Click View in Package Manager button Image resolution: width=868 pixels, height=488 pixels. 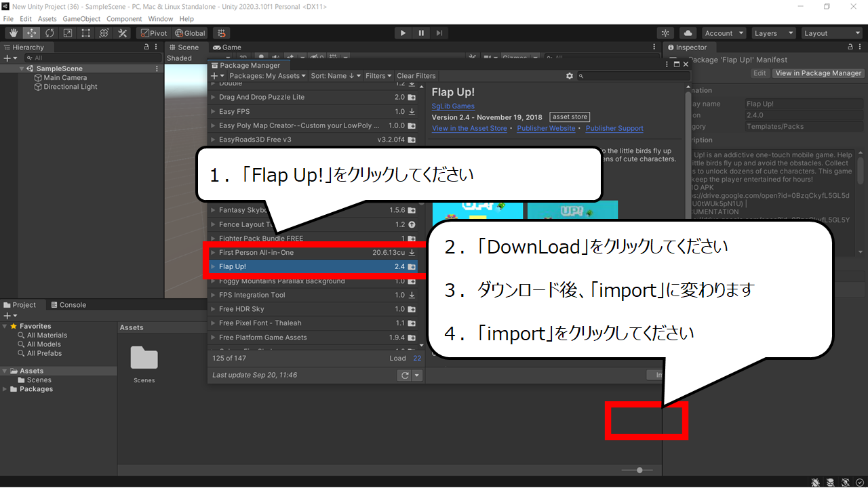tap(818, 73)
